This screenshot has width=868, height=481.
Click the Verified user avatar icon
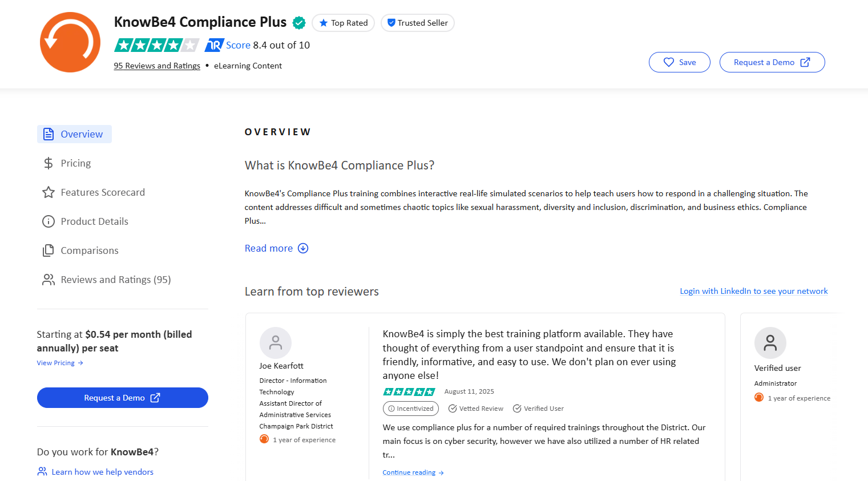[770, 343]
